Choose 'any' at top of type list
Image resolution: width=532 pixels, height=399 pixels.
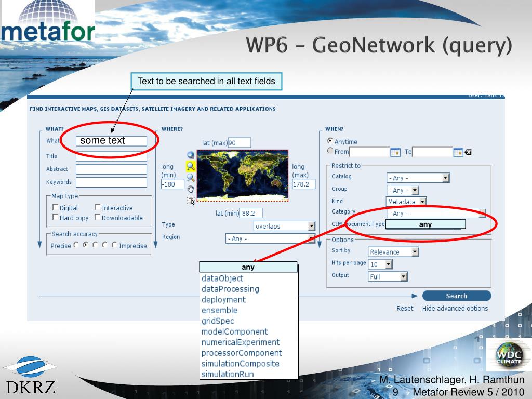click(248, 267)
